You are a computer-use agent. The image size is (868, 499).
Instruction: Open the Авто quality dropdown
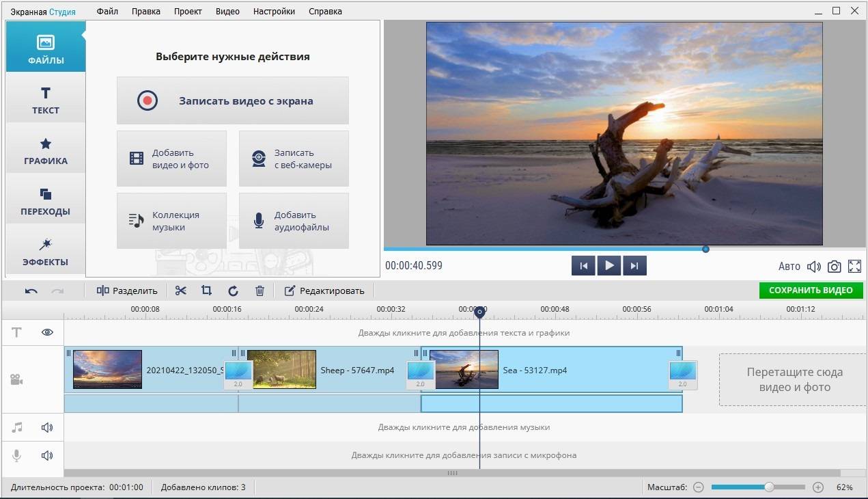coord(789,267)
